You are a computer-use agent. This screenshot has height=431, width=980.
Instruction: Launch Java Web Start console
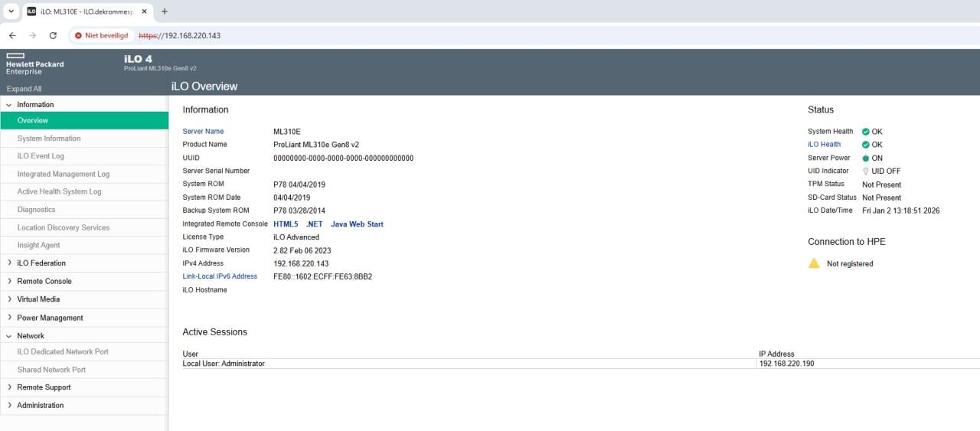pyautogui.click(x=357, y=224)
